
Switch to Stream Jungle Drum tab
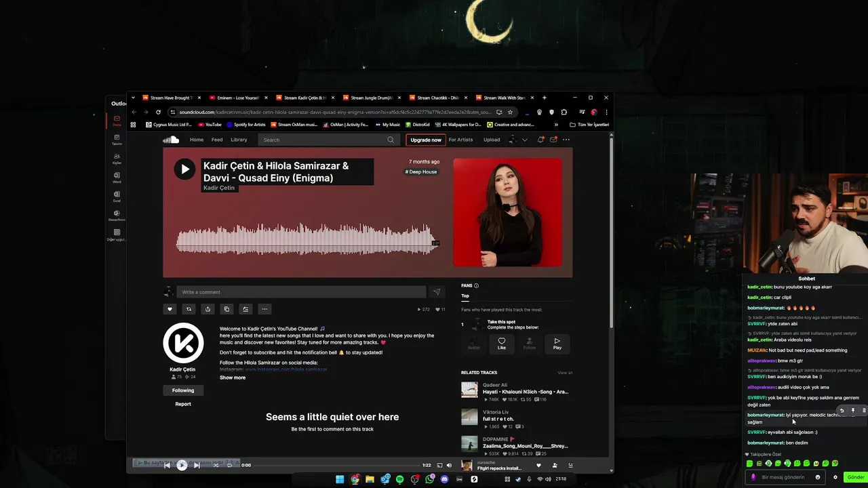[371, 98]
